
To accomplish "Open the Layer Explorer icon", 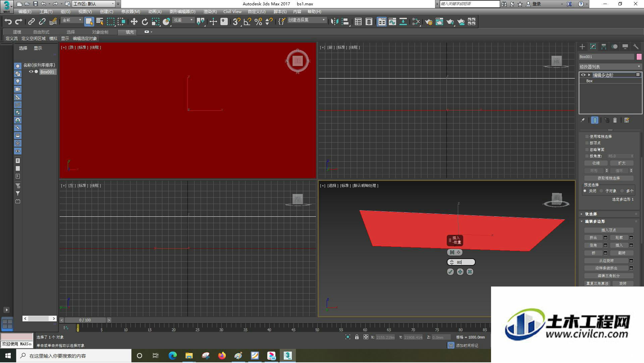I will (x=369, y=22).
